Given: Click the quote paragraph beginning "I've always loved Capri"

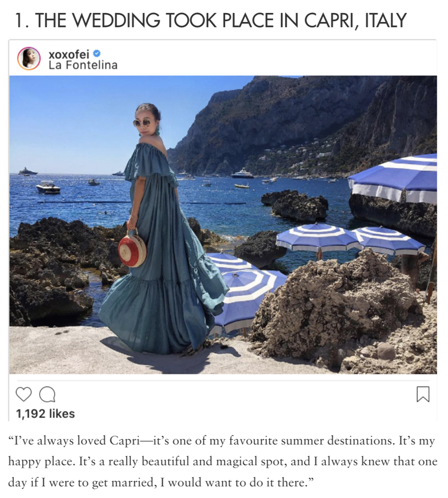Looking at the screenshot, I should (223, 462).
